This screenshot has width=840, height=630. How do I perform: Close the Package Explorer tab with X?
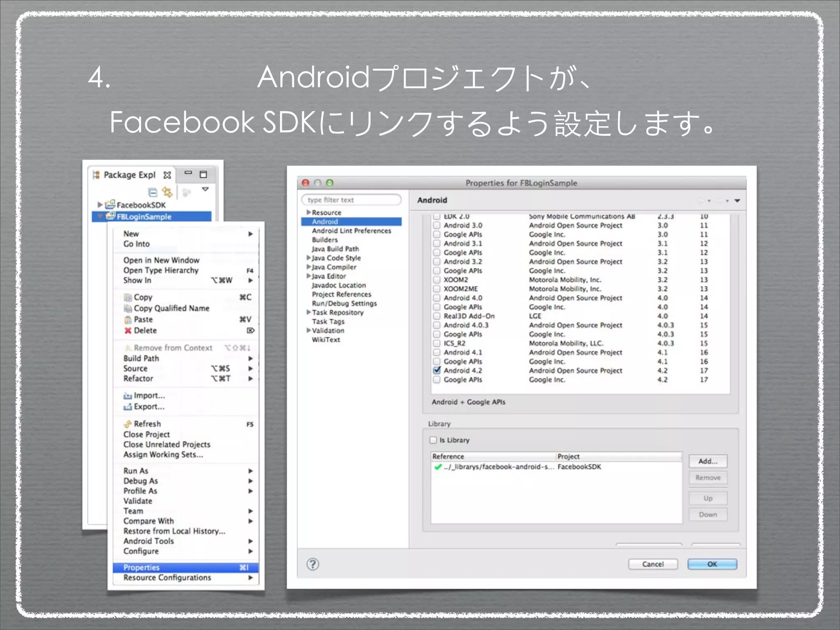167,175
